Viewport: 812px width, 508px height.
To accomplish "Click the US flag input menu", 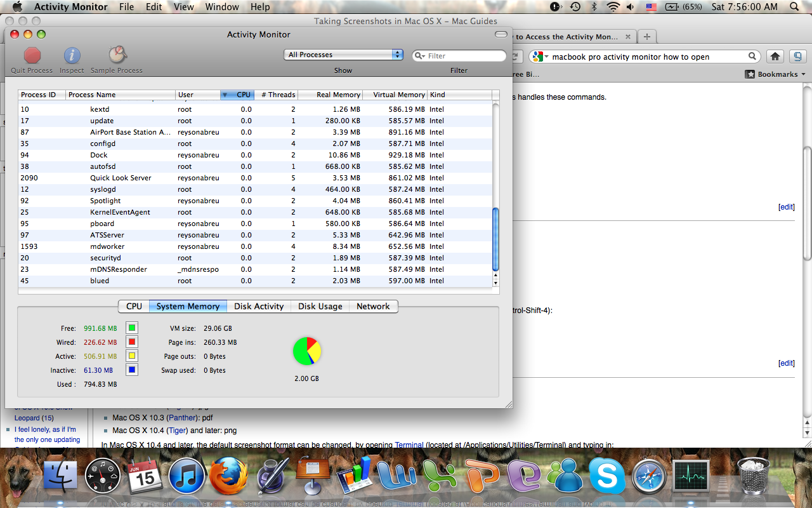I will (652, 7).
